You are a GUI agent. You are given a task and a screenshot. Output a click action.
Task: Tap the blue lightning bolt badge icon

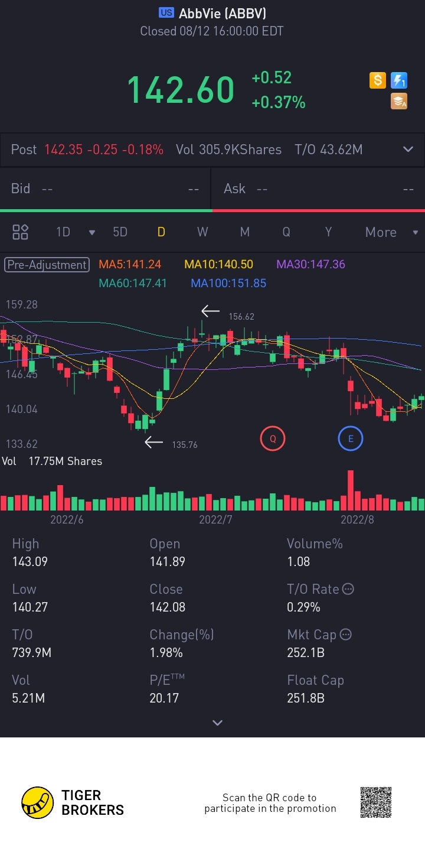[399, 80]
